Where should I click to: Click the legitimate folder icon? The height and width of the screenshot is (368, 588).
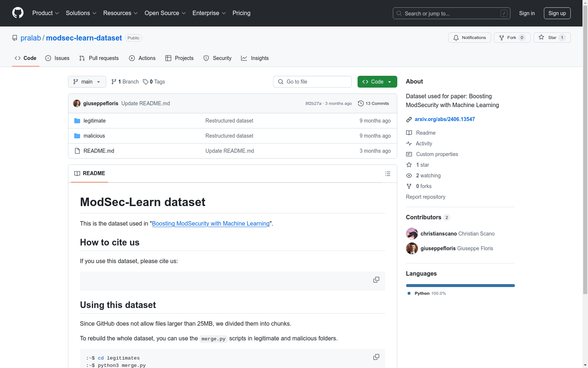click(77, 121)
